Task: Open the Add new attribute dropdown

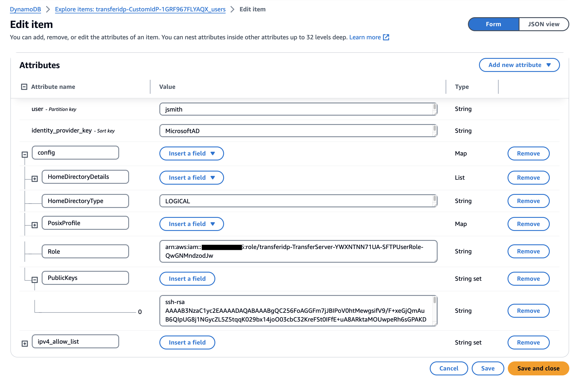Action: [519, 65]
